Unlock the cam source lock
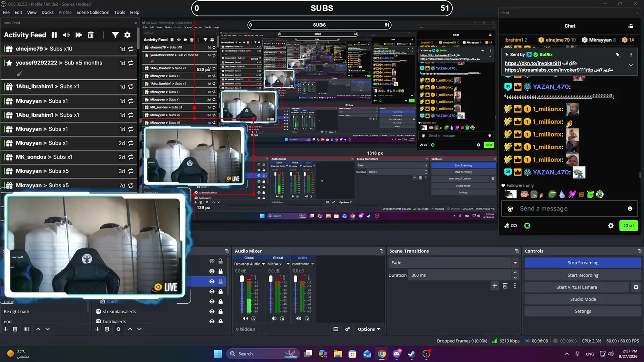This screenshot has width=644, height=362. coord(220,301)
